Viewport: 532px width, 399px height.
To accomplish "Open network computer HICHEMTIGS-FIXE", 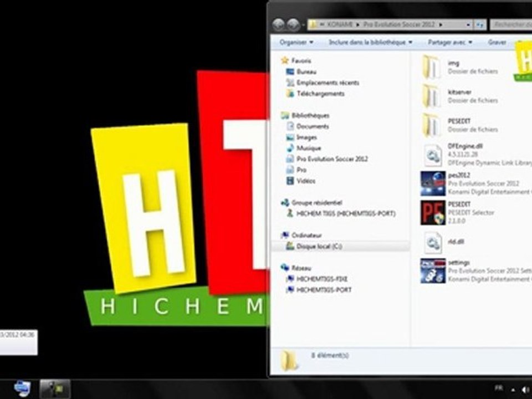I will tap(322, 279).
